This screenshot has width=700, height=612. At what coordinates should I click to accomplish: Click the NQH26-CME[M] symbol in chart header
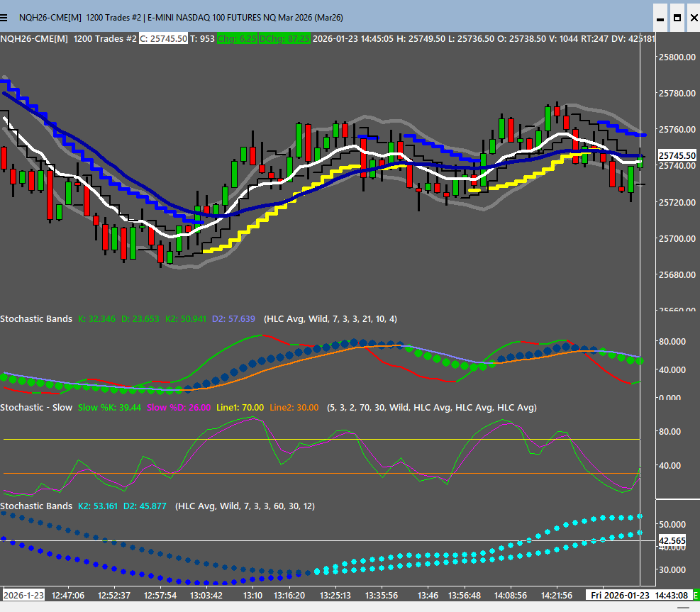(34, 38)
